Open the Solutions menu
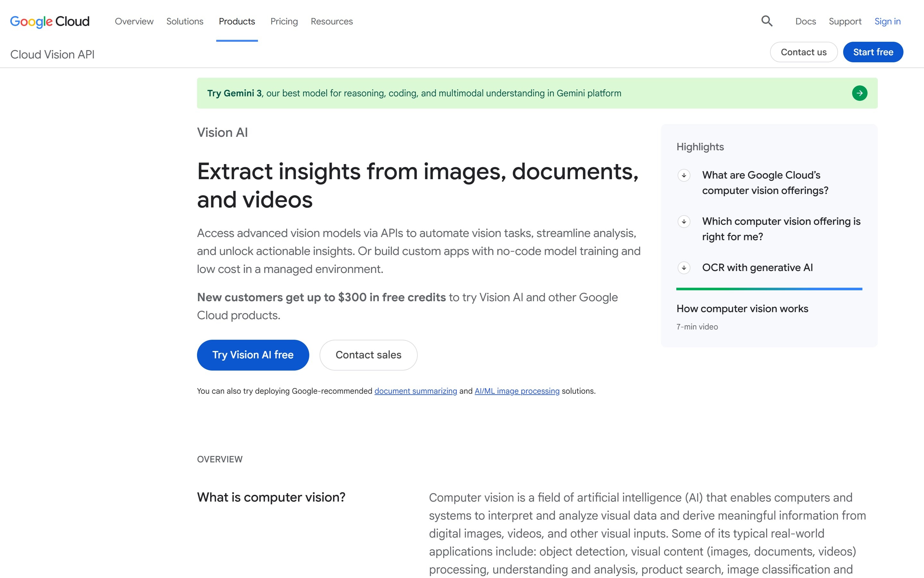 (x=185, y=22)
